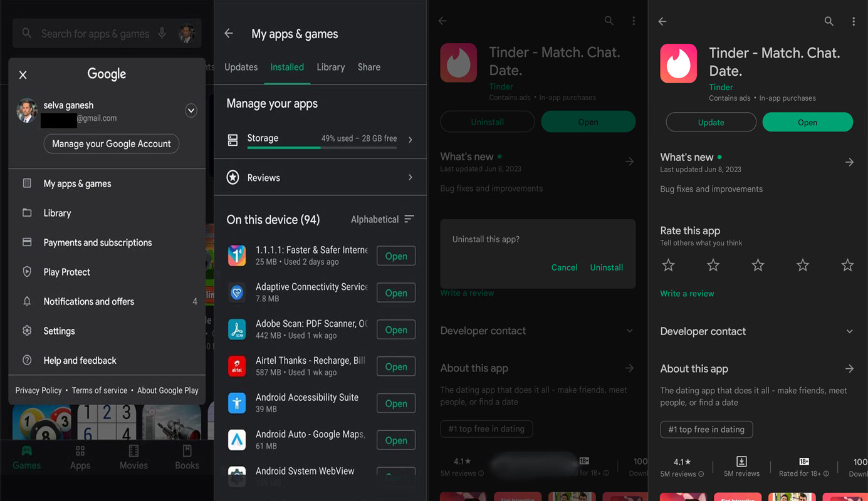Click the Terms of service link
The width and height of the screenshot is (868, 501).
pos(99,390)
